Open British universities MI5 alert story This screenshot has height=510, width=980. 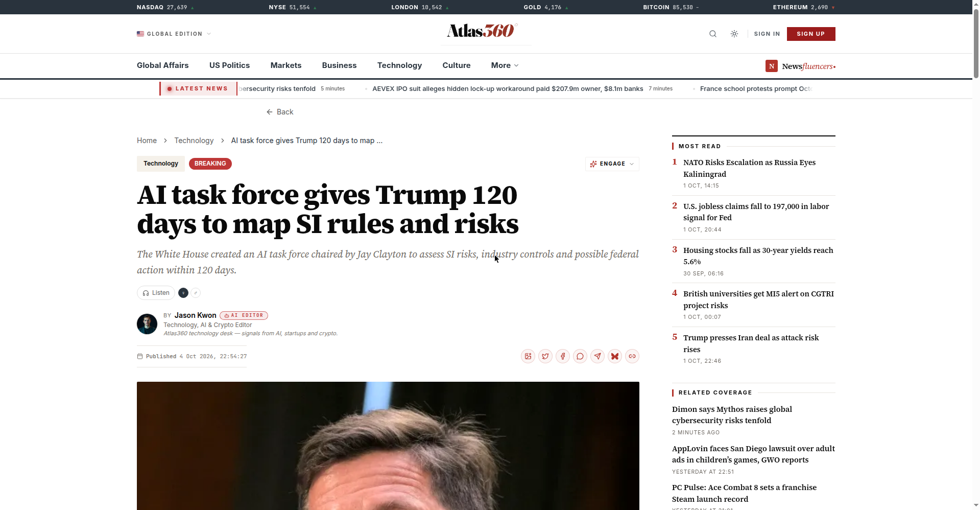[x=759, y=299]
